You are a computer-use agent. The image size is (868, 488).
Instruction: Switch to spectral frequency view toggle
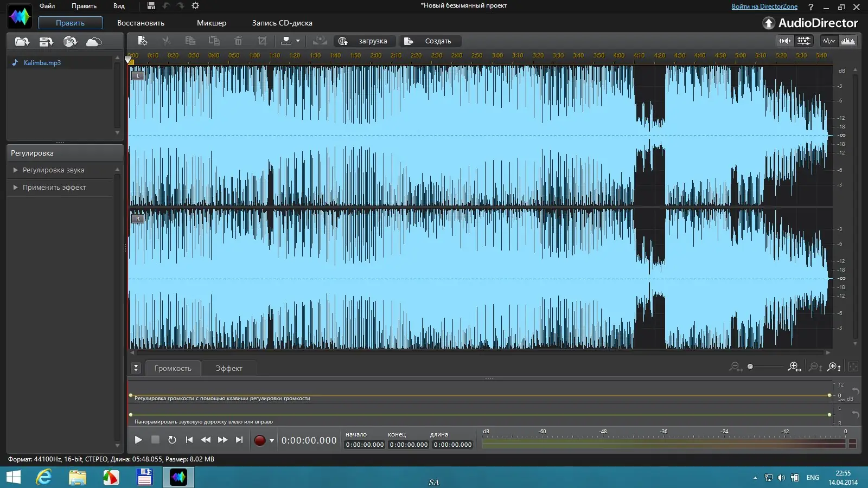tap(848, 41)
